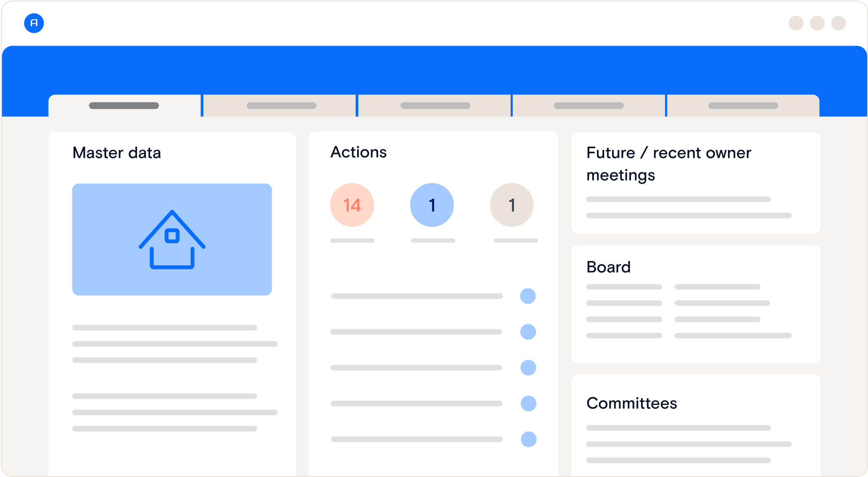Switch to the fourth tab

click(x=588, y=106)
